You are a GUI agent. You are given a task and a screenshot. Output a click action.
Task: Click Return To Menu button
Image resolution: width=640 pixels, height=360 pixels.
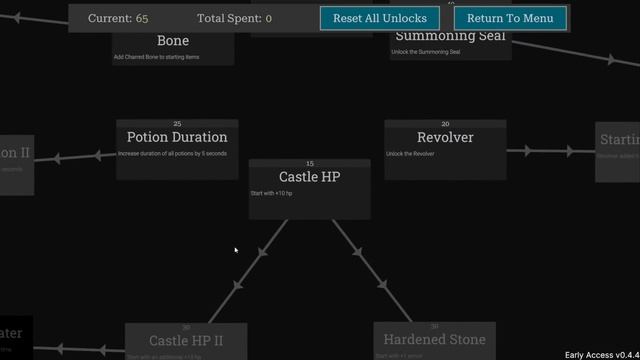(510, 18)
